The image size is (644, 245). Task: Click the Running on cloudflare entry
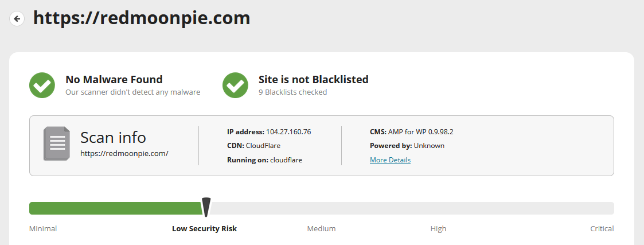264,160
